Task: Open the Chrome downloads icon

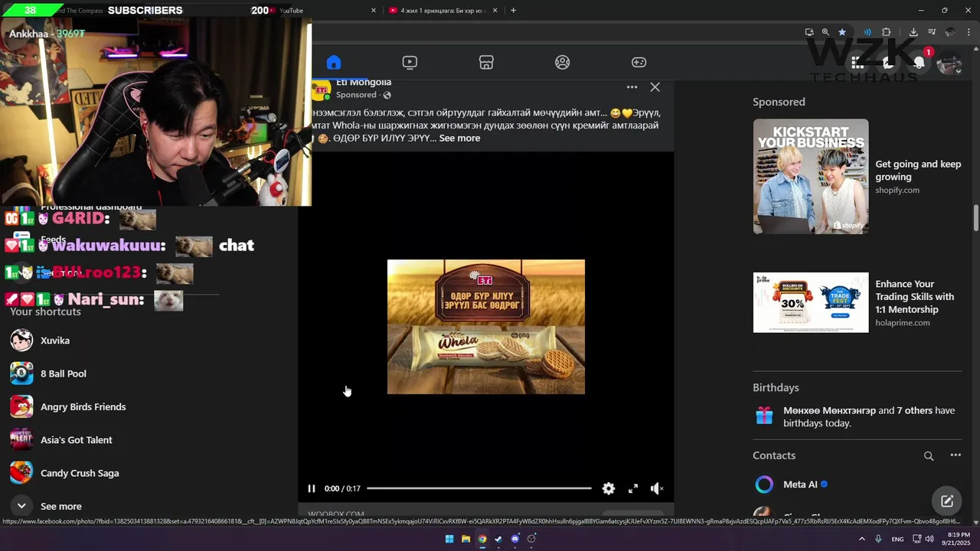Action: point(913,32)
